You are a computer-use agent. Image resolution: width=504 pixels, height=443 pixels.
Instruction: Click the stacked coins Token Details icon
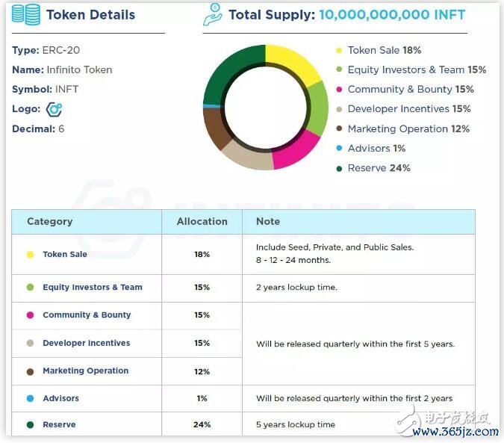click(x=26, y=15)
